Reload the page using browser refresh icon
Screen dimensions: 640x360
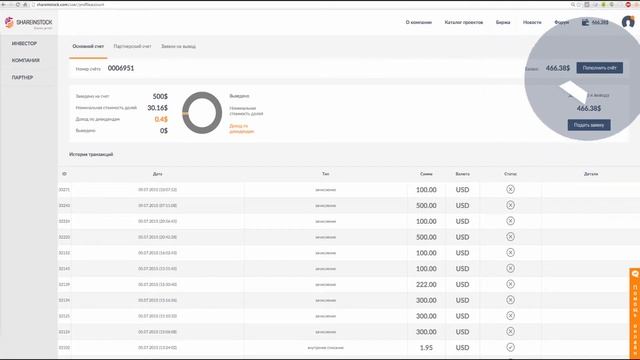pyautogui.click(x=18, y=4)
